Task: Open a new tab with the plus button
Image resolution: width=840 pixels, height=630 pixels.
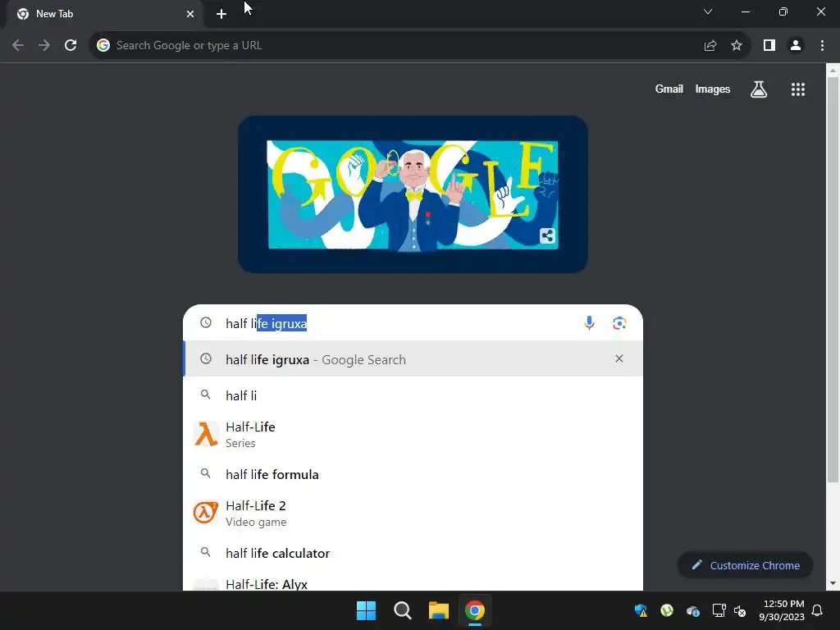Action: tap(221, 14)
